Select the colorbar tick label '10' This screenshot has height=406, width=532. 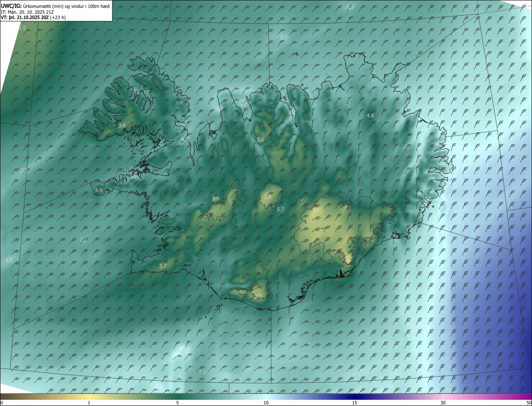click(266, 403)
